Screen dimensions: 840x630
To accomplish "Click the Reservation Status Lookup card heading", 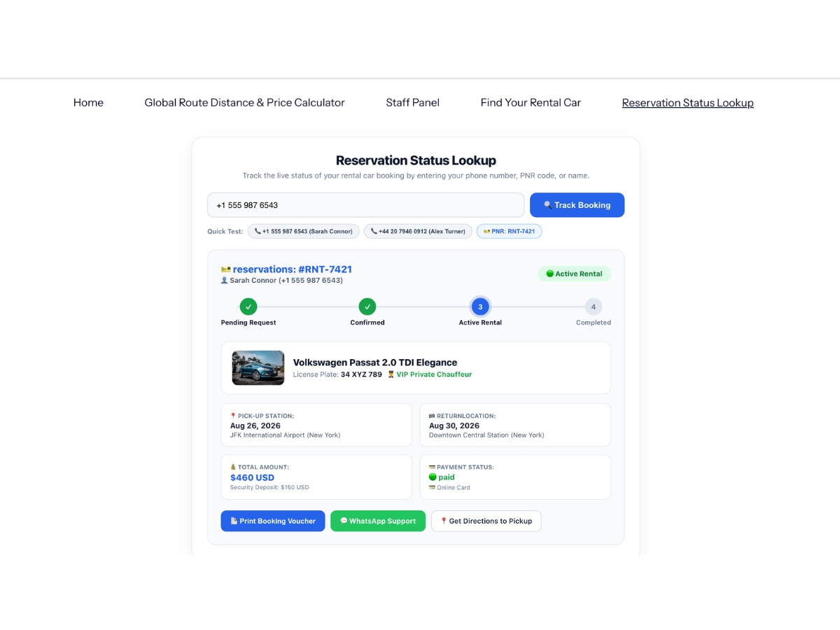I will 416,160.
